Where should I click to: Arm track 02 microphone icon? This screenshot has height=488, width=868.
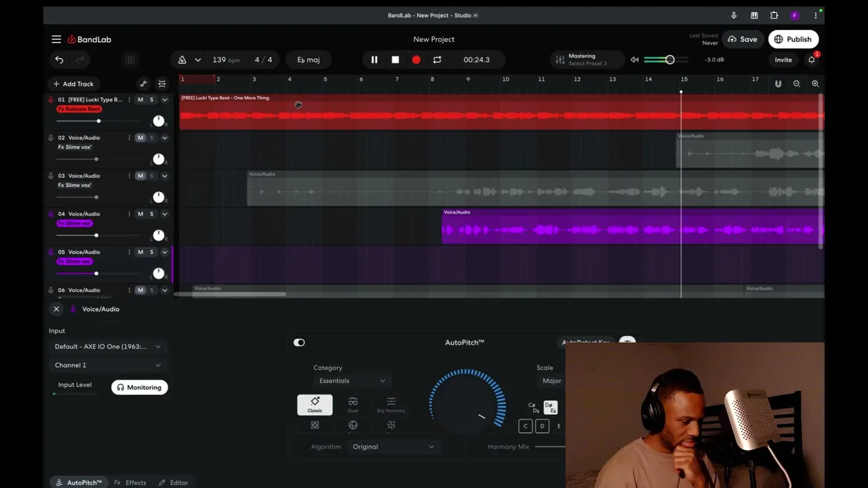51,138
